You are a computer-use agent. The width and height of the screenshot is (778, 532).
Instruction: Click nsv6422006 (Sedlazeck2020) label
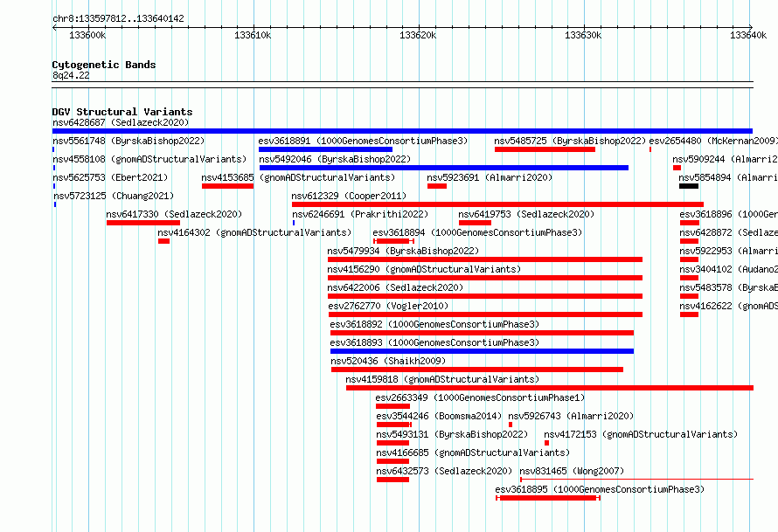coord(395,287)
